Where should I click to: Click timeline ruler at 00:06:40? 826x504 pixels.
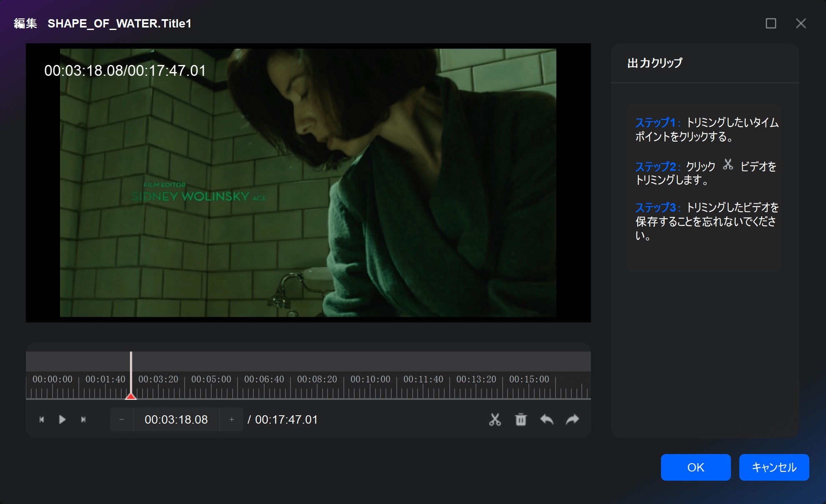(x=264, y=379)
